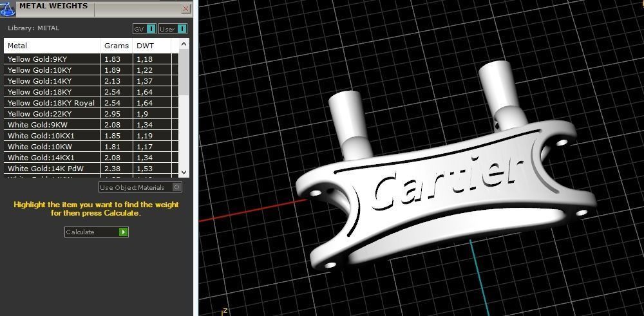Click the Calculate button

coord(97,232)
